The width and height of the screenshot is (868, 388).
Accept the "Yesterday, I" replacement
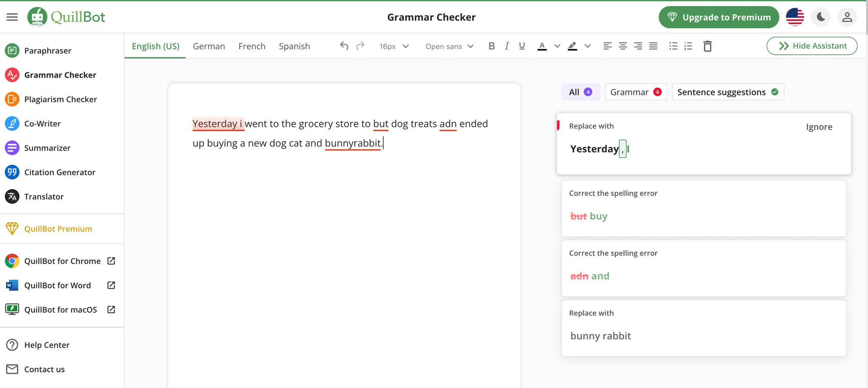599,149
